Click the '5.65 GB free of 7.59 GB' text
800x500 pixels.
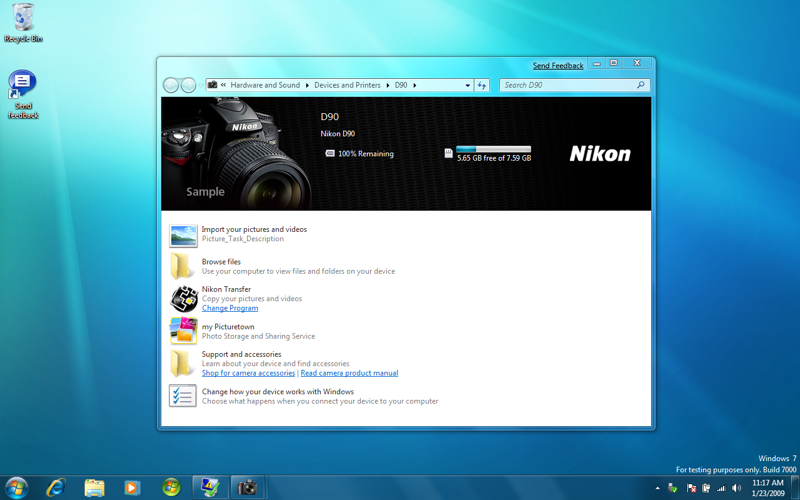[x=494, y=158]
